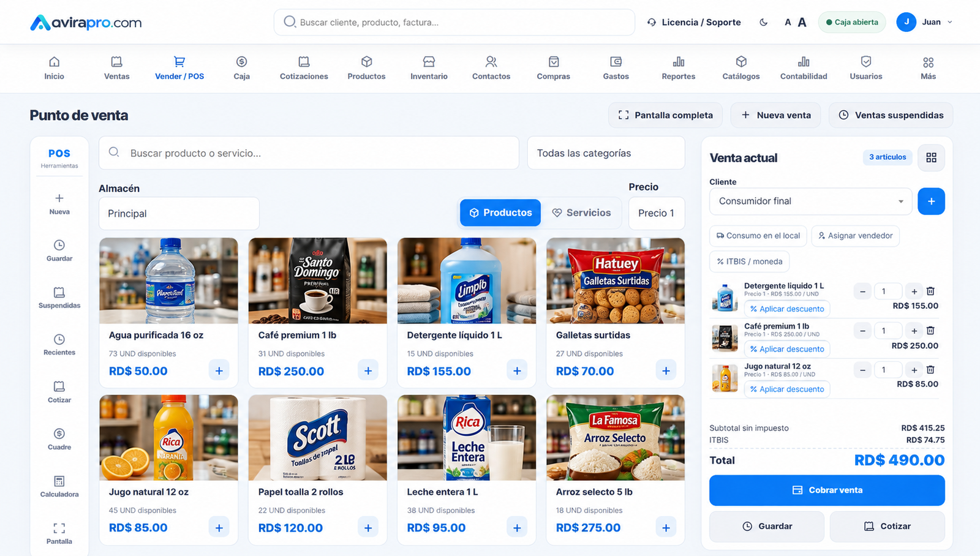The image size is (980, 556).
Task: Apply discount to Café premium 1 lb
Action: click(x=787, y=349)
